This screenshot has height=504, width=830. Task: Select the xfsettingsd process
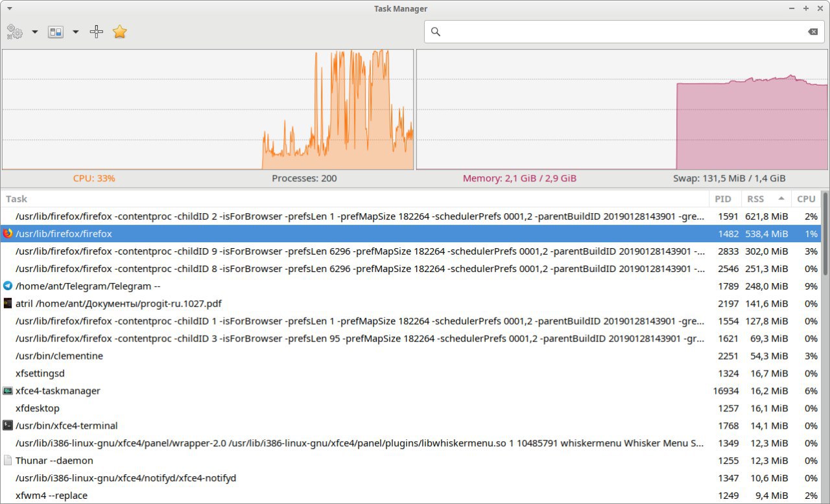point(411,373)
